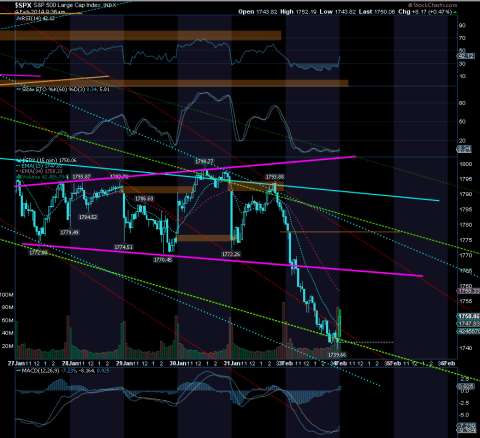Click the 1774.51 price low label
The image size is (480, 438).
124,247
